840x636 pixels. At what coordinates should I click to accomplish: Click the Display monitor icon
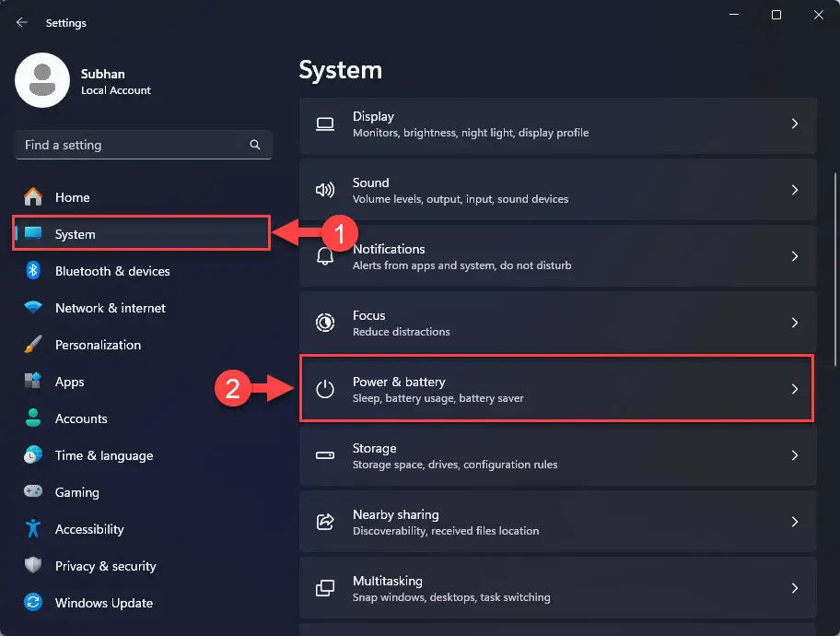click(324, 124)
